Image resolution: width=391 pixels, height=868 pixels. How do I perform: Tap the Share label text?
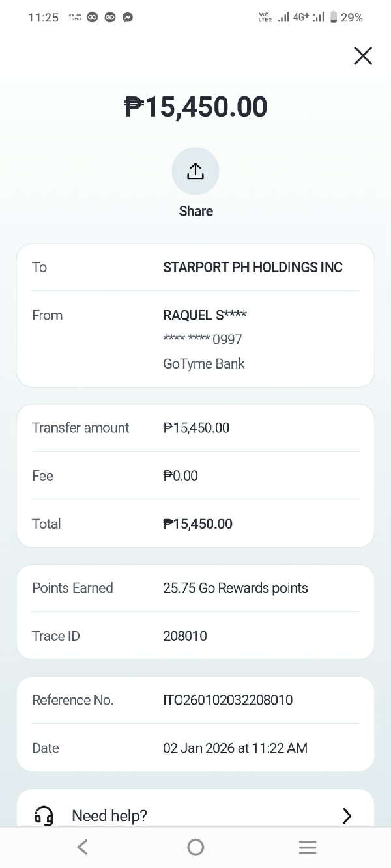tap(195, 211)
